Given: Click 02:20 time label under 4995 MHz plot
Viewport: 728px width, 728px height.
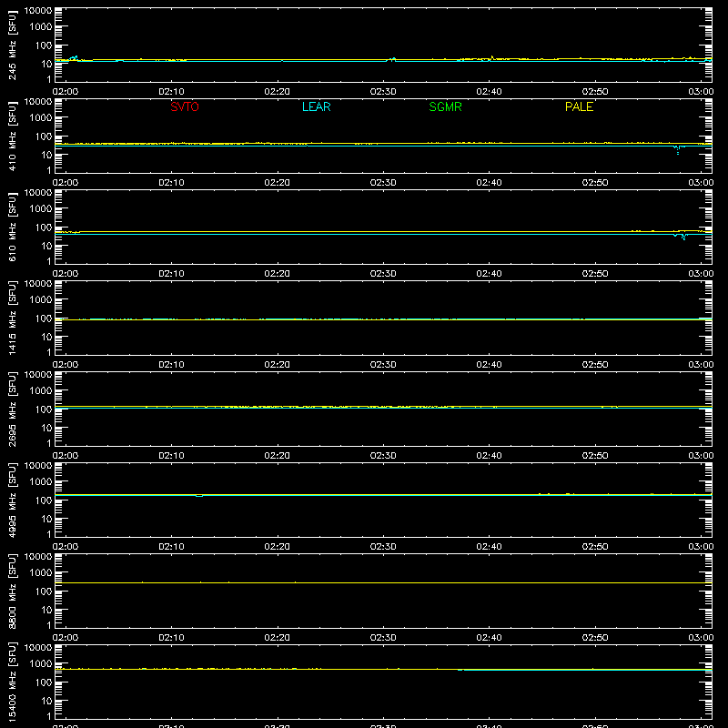Looking at the screenshot, I should [278, 547].
